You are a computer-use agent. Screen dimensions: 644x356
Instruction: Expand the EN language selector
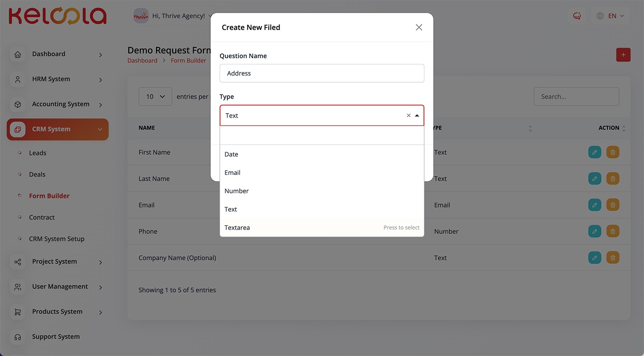(610, 16)
